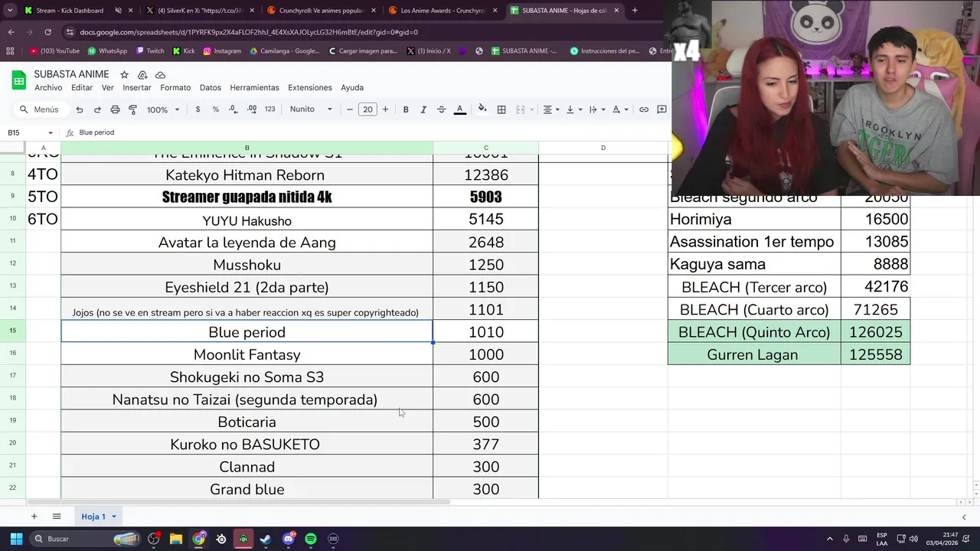980x551 pixels.
Task: Open the cell borders tool
Action: [x=501, y=109]
